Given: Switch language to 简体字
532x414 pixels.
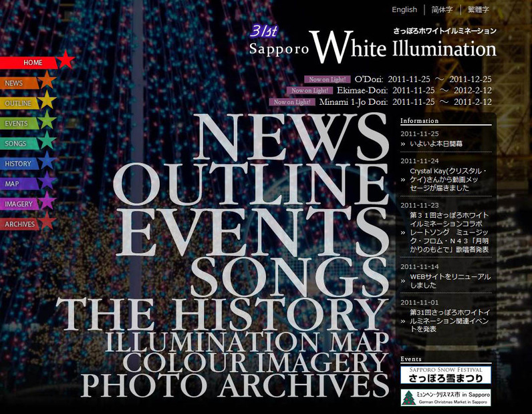Looking at the screenshot, I should [442, 9].
